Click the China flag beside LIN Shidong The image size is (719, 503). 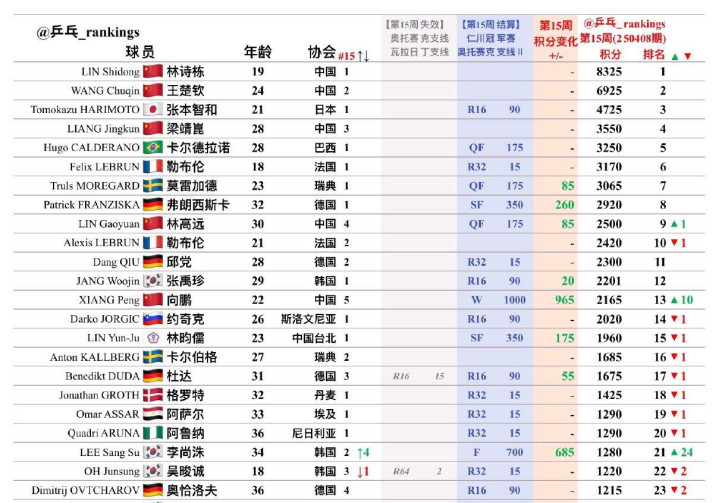pyautogui.click(x=153, y=72)
